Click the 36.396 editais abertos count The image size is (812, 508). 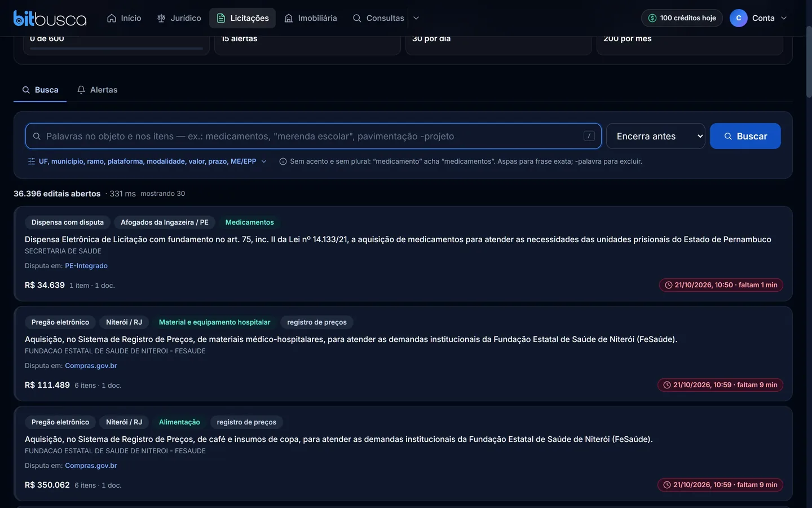click(57, 194)
